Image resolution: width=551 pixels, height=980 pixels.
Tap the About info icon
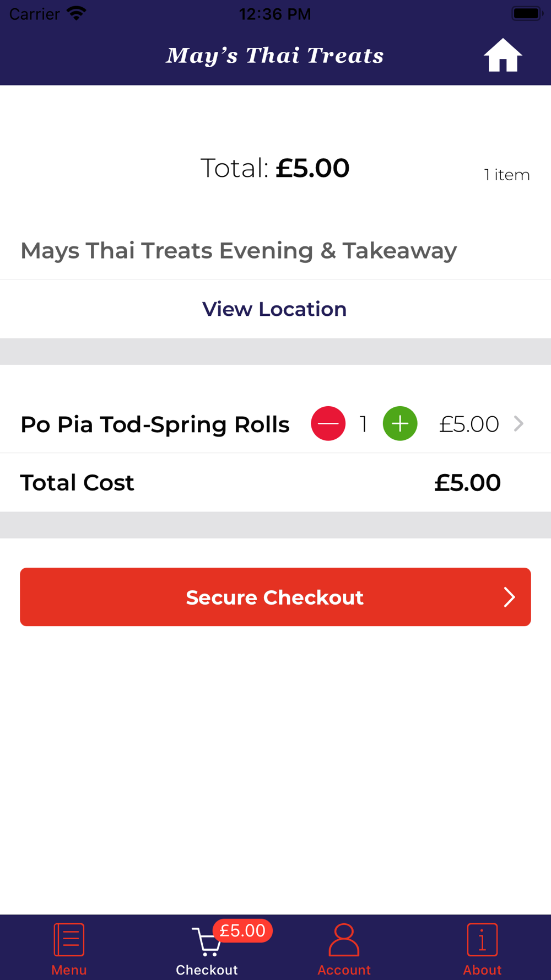click(482, 939)
